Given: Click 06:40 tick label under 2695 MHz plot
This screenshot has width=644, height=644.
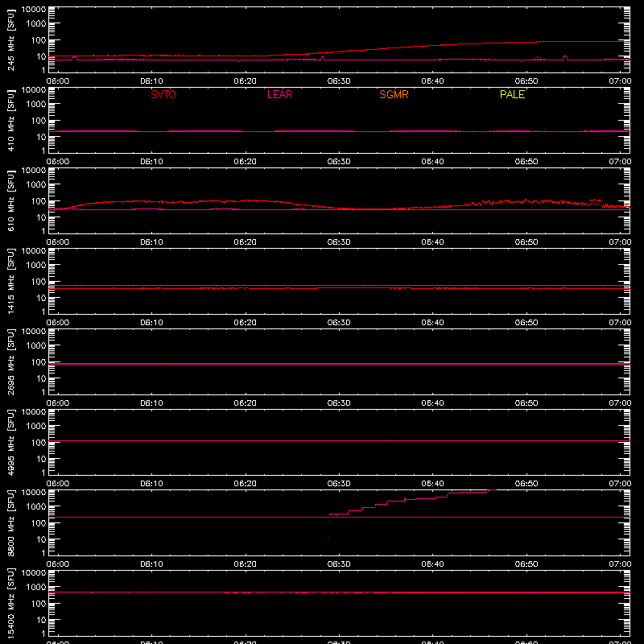Looking at the screenshot, I should click(x=432, y=403).
